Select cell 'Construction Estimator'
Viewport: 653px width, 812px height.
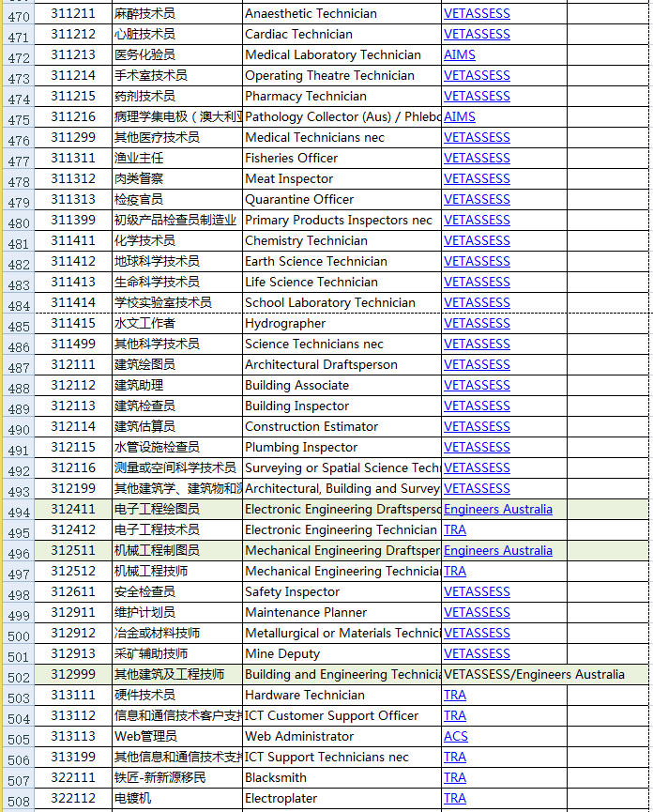[342, 427]
